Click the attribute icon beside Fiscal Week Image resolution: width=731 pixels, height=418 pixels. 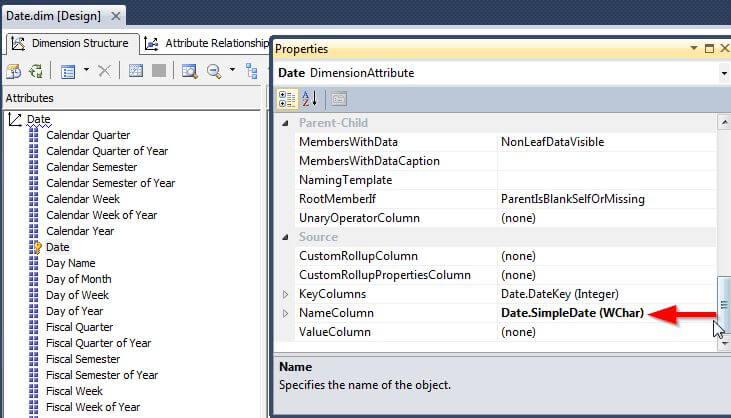[34, 391]
